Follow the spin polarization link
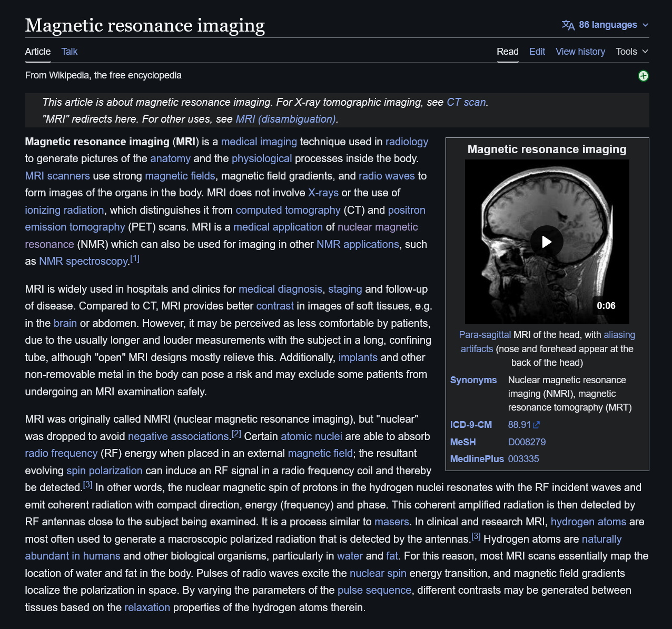Screen dimensions: 672x629 point(105,471)
